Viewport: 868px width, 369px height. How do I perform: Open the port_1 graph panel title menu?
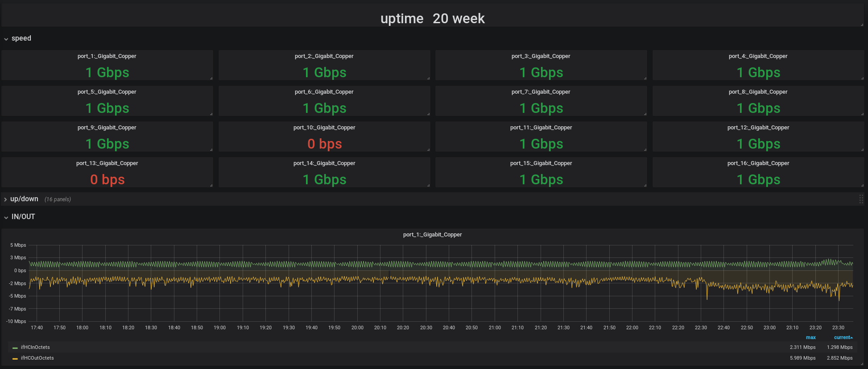tap(432, 235)
